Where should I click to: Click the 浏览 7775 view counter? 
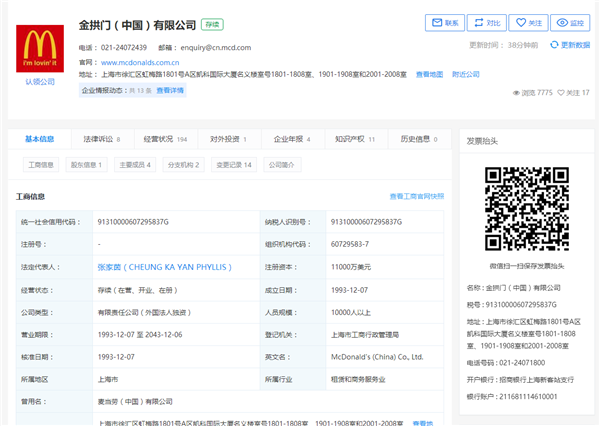(x=533, y=93)
